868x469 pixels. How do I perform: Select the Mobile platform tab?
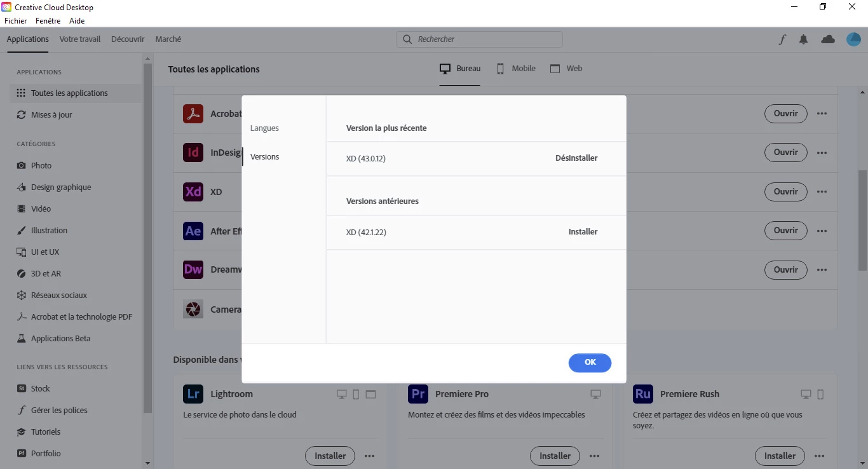tap(516, 69)
